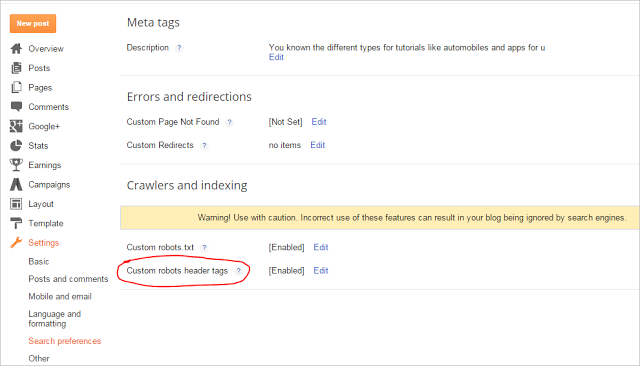640x366 pixels.
Task: Open Stats section
Action: pyautogui.click(x=38, y=146)
